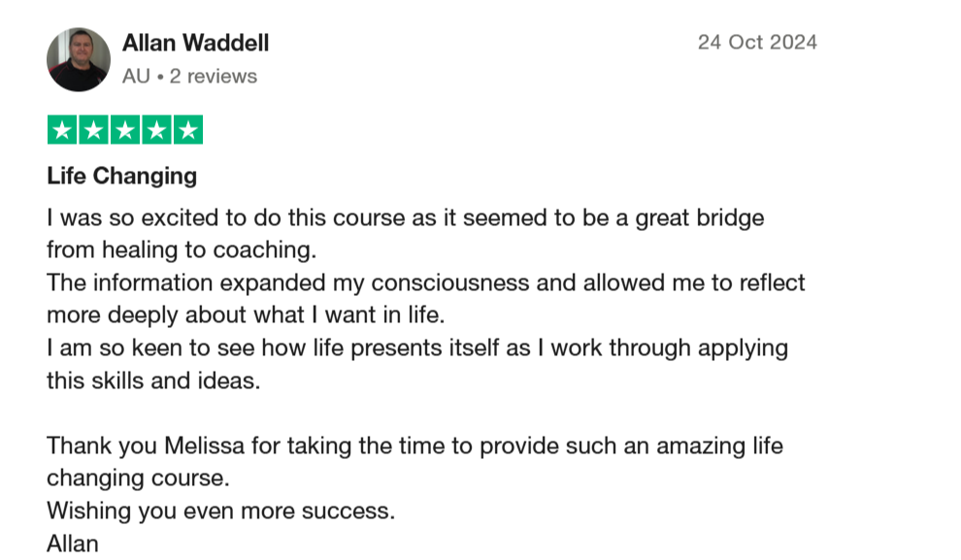Open the Life Changing review title

[x=122, y=176]
